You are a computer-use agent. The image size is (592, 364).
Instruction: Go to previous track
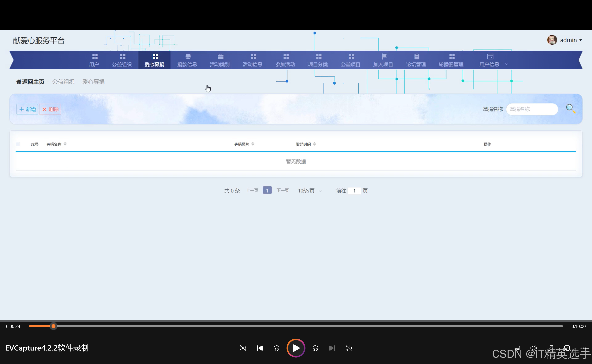[x=260, y=348]
